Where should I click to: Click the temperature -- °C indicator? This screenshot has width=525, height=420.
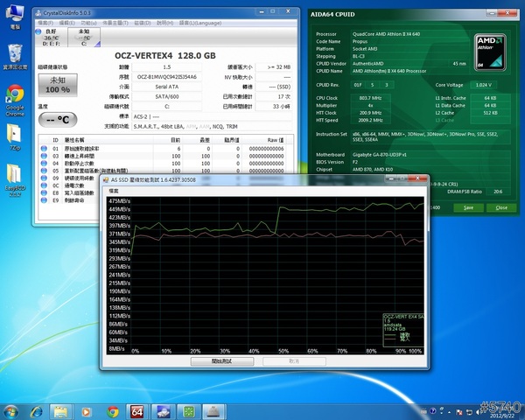(x=58, y=118)
